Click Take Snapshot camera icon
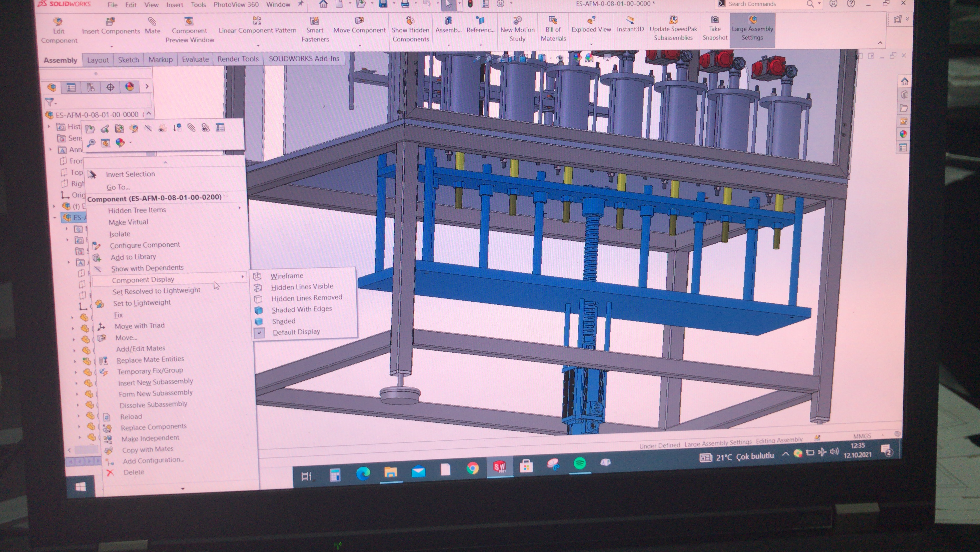 click(715, 19)
